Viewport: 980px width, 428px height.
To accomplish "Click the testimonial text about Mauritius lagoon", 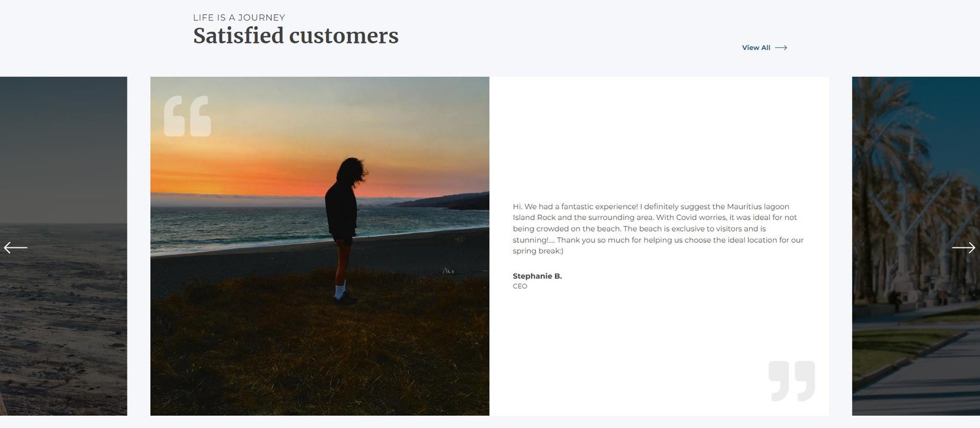I will coord(658,228).
